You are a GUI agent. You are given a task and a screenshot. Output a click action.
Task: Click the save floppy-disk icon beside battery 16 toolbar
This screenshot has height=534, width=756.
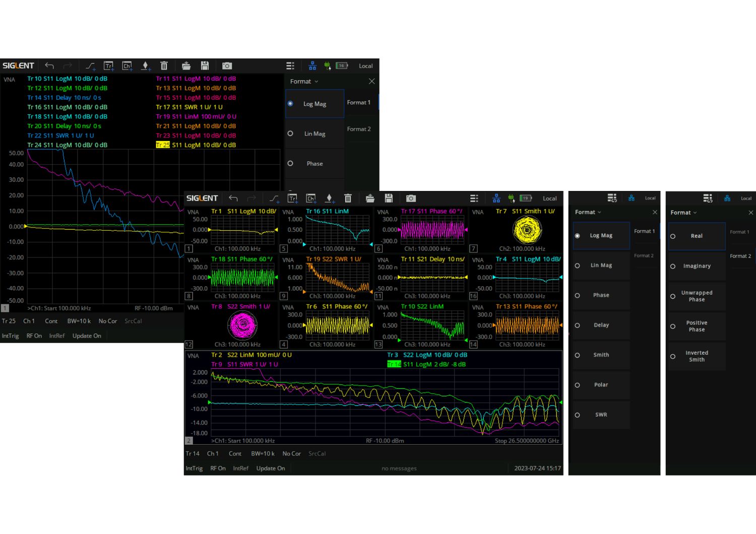205,66
